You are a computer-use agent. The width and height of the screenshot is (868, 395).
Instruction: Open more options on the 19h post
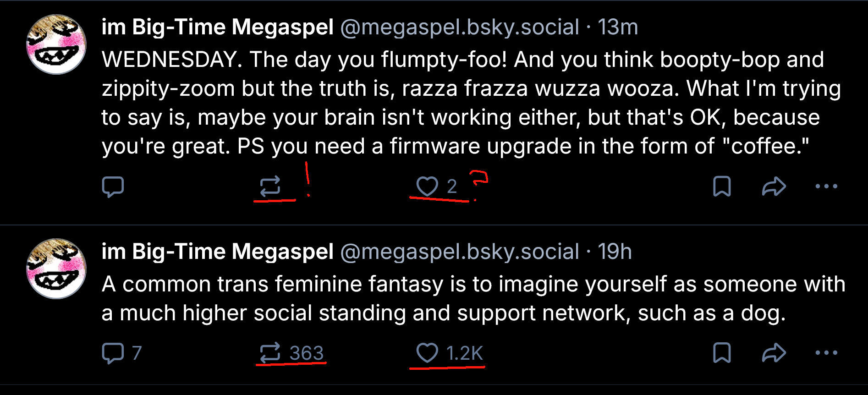tap(826, 353)
